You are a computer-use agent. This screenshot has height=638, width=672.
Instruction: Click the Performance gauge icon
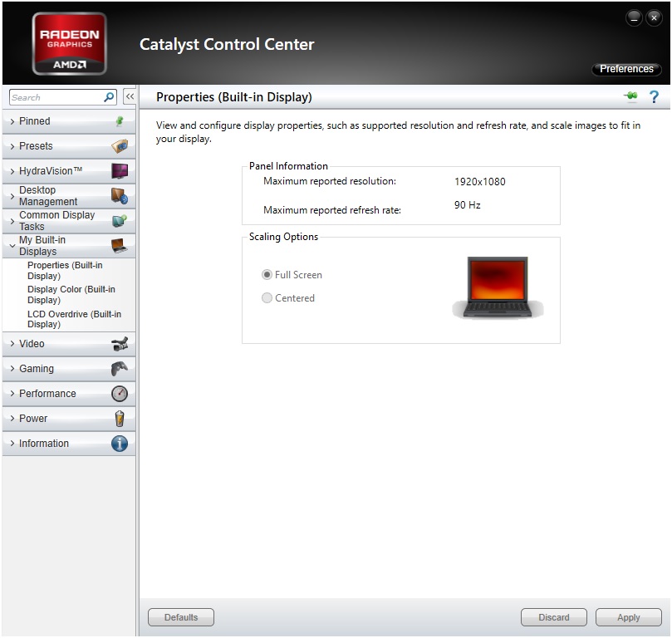click(x=120, y=393)
